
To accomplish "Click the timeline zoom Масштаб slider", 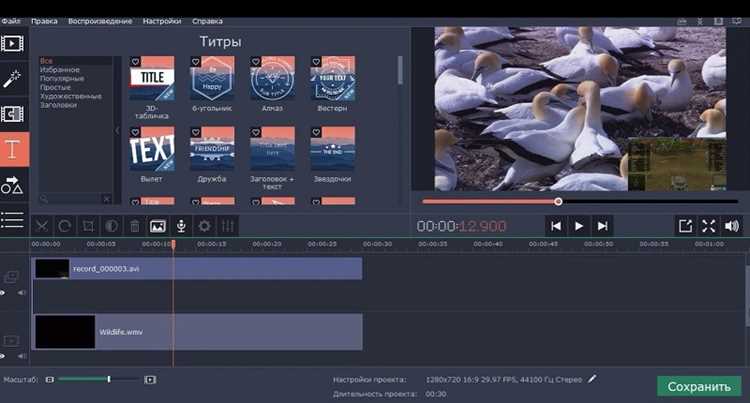I will click(x=99, y=379).
